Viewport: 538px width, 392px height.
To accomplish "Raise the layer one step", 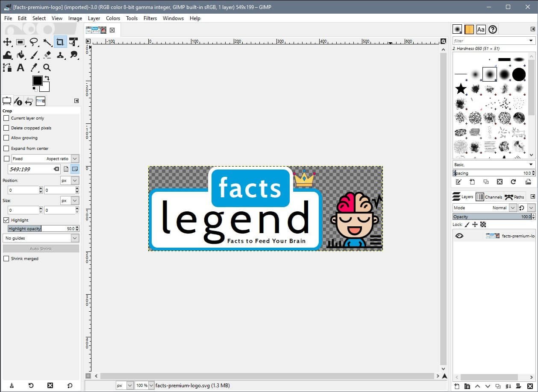I will pos(477,386).
